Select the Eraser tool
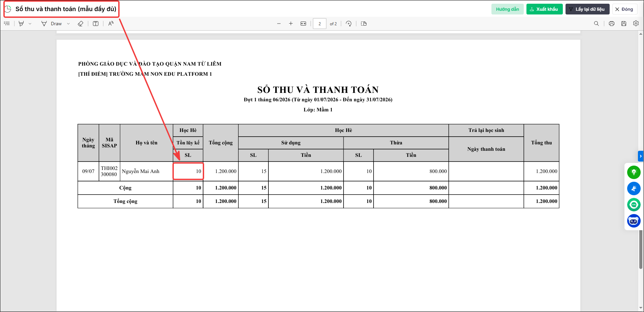This screenshot has height=312, width=644. coord(80,24)
